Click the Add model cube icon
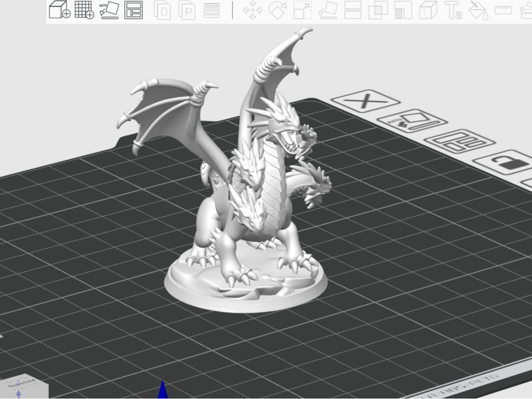Image resolution: width=532 pixels, height=399 pixels. pos(60,9)
